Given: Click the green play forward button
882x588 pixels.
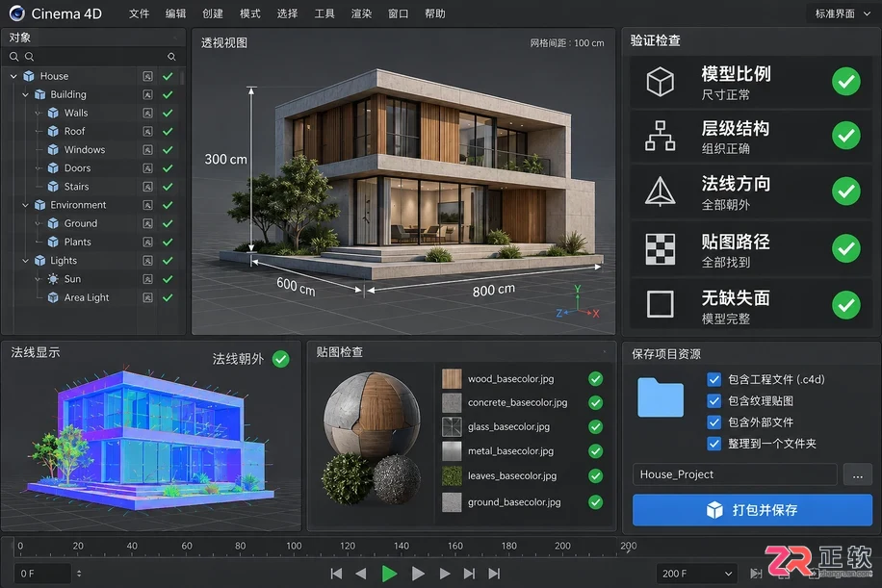Looking at the screenshot, I should 389,574.
